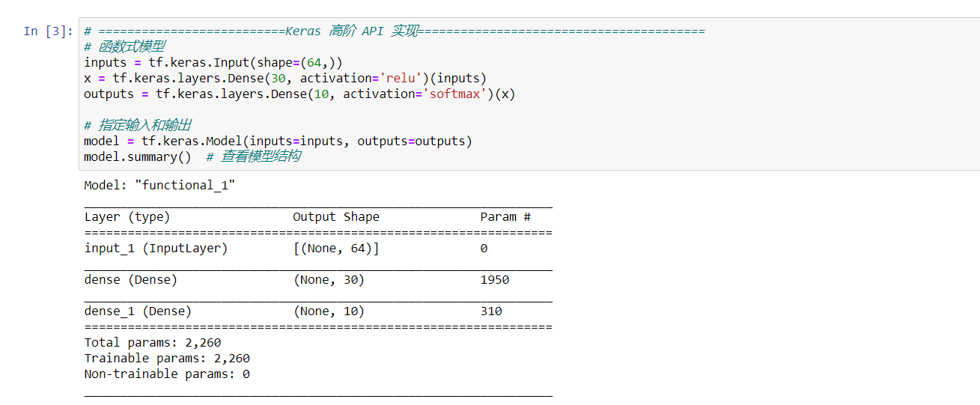Click the In [3] cell prompt label
The width and height of the screenshot is (980, 405).
[x=48, y=31]
